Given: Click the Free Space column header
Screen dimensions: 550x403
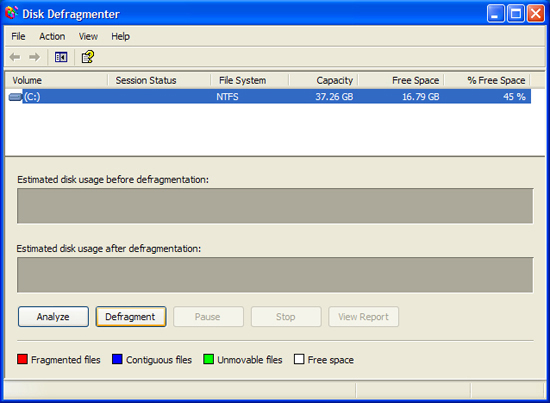Looking at the screenshot, I should 401,80.
